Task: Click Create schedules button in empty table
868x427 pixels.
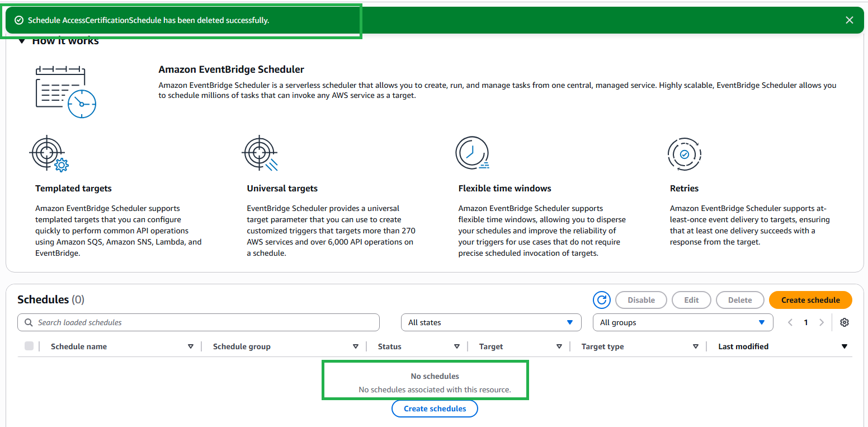Action: (x=435, y=409)
